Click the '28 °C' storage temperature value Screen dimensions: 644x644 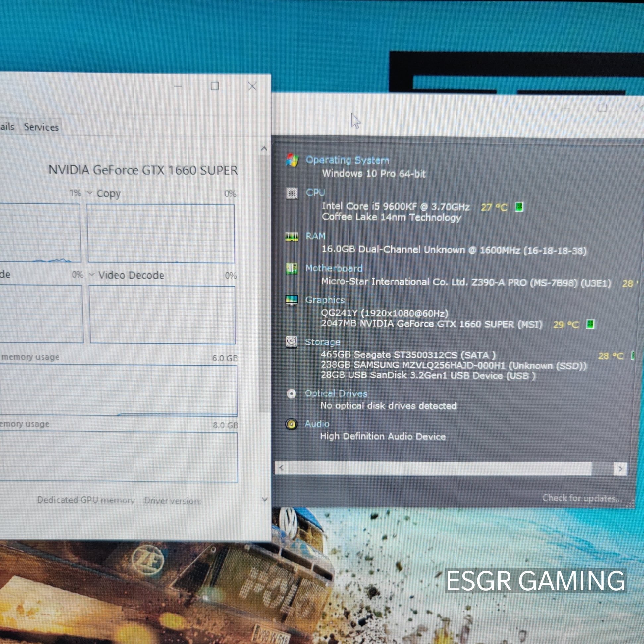click(x=611, y=356)
